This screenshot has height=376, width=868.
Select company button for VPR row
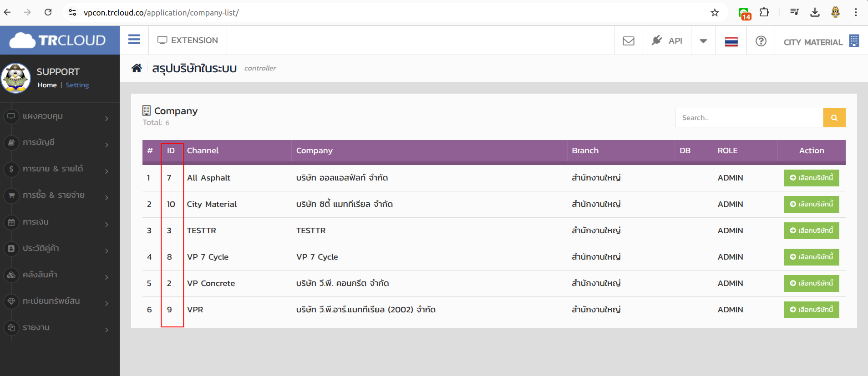(x=811, y=310)
